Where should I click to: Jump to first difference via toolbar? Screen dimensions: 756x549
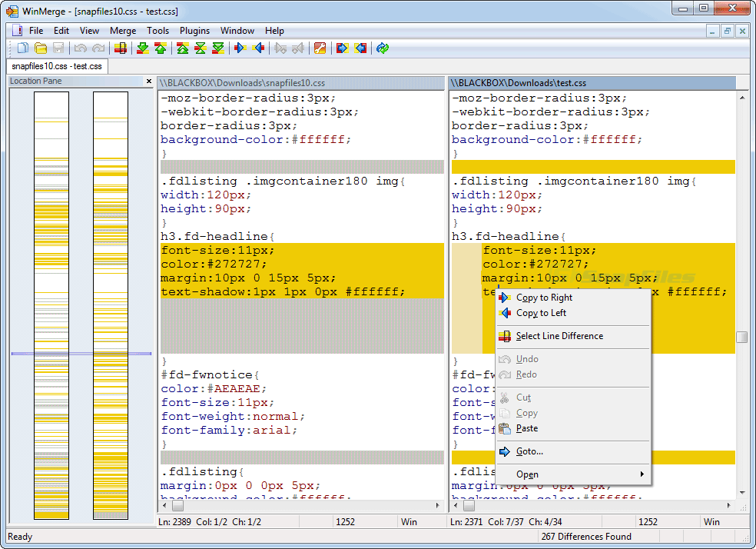click(x=182, y=48)
